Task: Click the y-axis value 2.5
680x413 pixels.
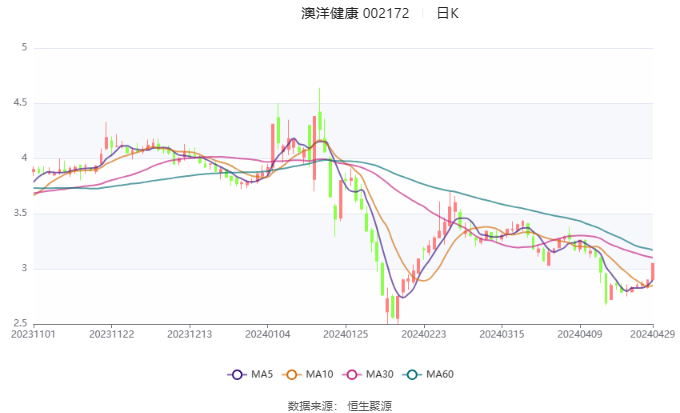Action: coord(20,323)
